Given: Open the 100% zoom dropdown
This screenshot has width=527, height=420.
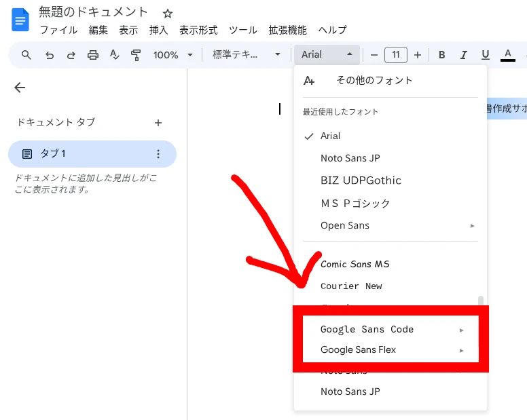Looking at the screenshot, I should point(172,55).
